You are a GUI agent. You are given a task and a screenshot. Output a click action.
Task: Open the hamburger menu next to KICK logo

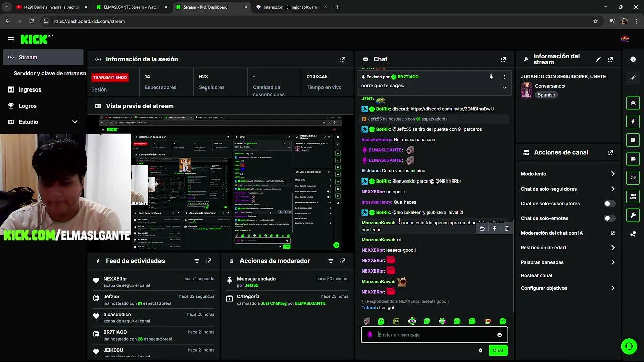tap(11, 39)
